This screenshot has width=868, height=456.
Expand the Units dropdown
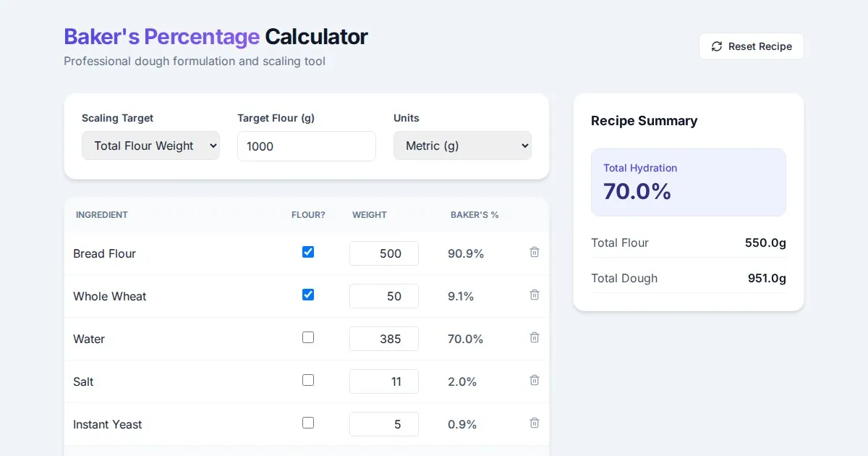pos(462,145)
